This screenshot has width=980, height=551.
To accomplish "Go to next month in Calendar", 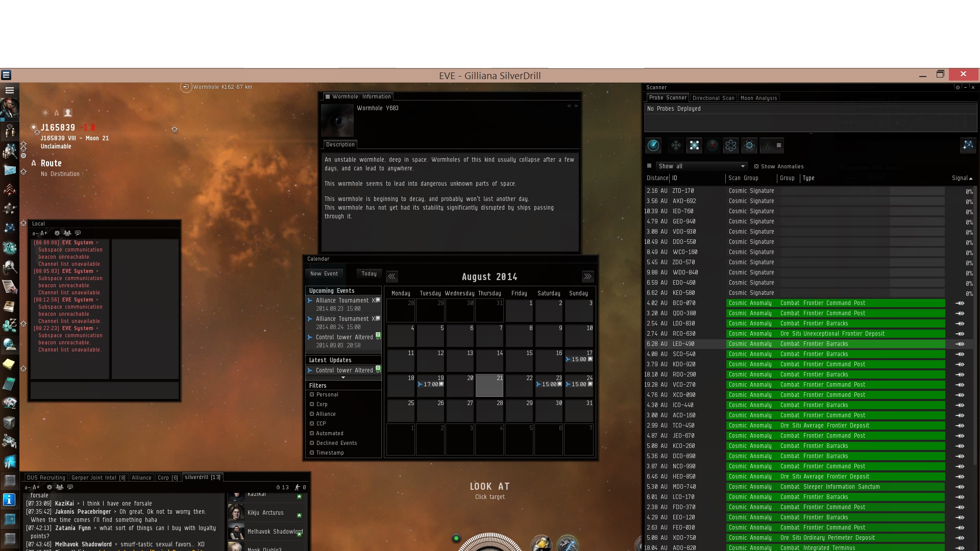I will [x=587, y=277].
